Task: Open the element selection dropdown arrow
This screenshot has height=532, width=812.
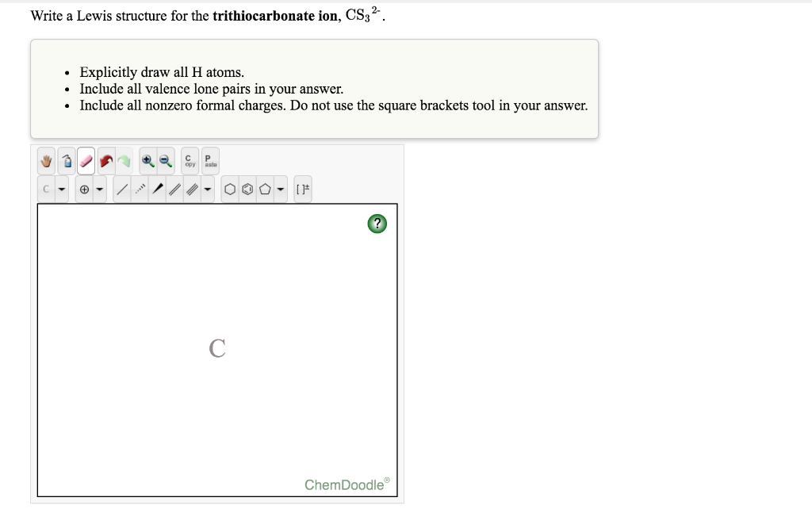Action: tap(62, 189)
